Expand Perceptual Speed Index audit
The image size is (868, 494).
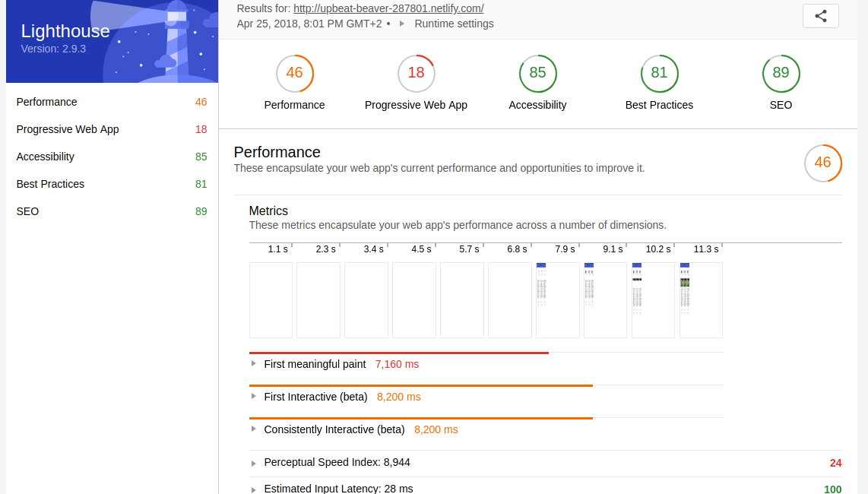pyautogui.click(x=254, y=463)
